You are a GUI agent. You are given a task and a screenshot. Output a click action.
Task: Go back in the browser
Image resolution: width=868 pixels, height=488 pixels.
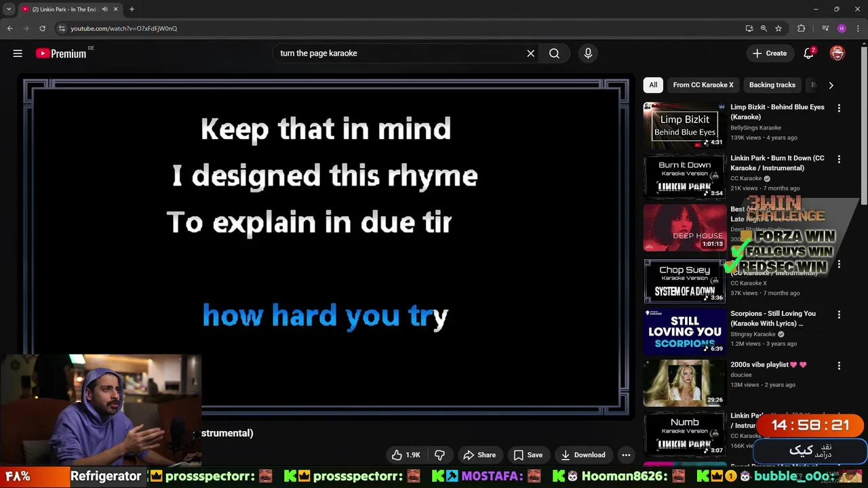(9, 28)
